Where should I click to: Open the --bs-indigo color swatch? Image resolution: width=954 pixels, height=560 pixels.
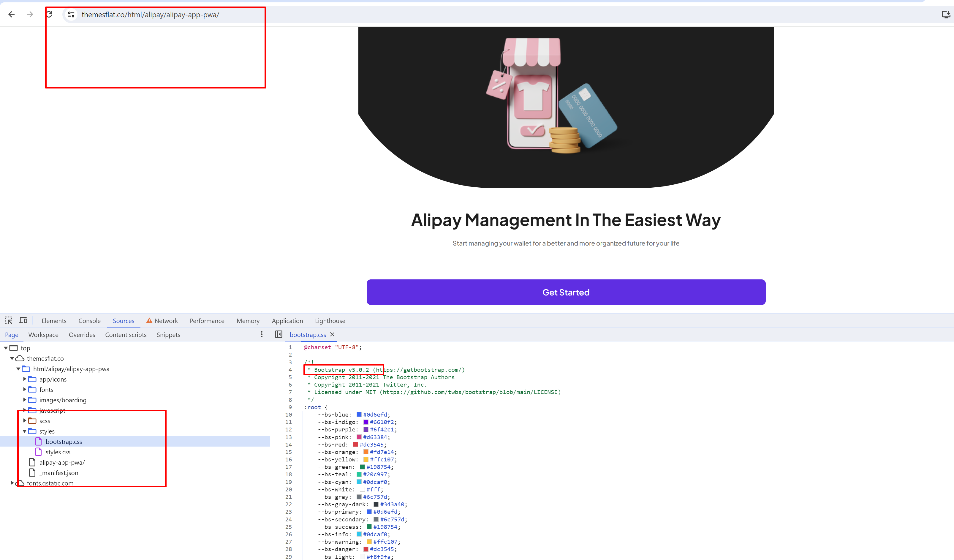(x=366, y=422)
